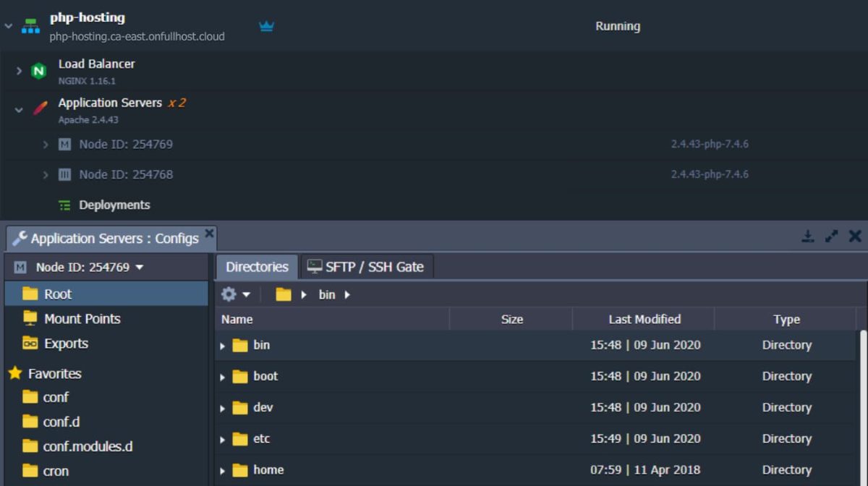This screenshot has height=486, width=868.
Task: Click the blue crown owner icon
Action: 266,27
